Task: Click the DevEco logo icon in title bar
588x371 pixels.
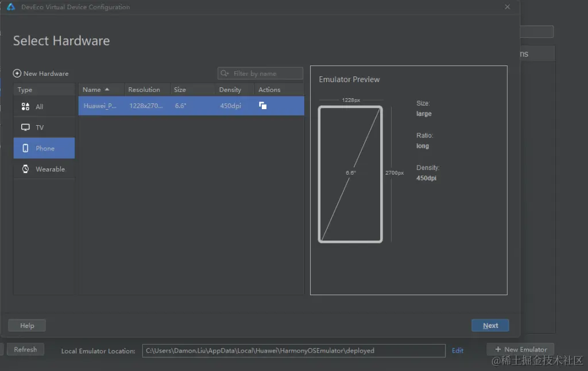Action: click(x=11, y=7)
